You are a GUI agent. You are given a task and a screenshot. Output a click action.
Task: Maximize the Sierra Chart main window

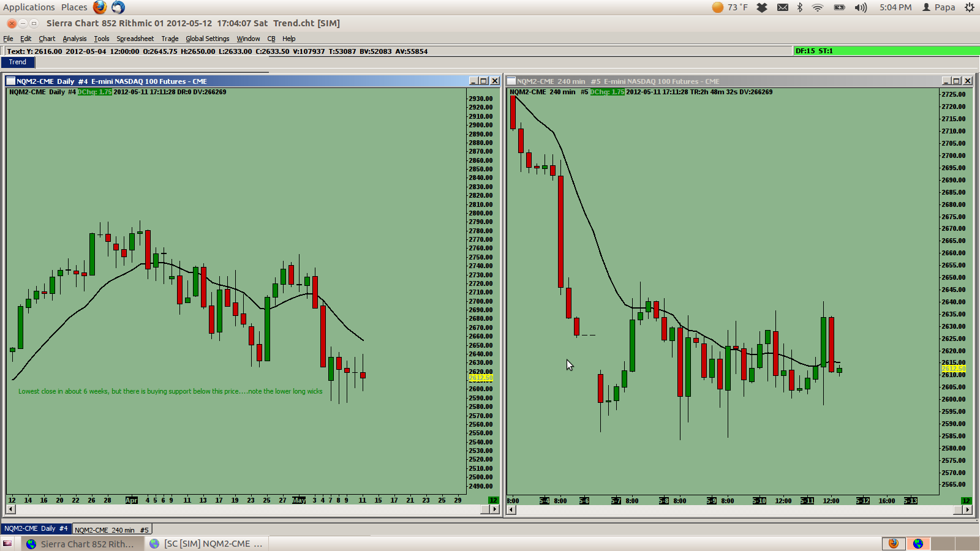click(34, 23)
